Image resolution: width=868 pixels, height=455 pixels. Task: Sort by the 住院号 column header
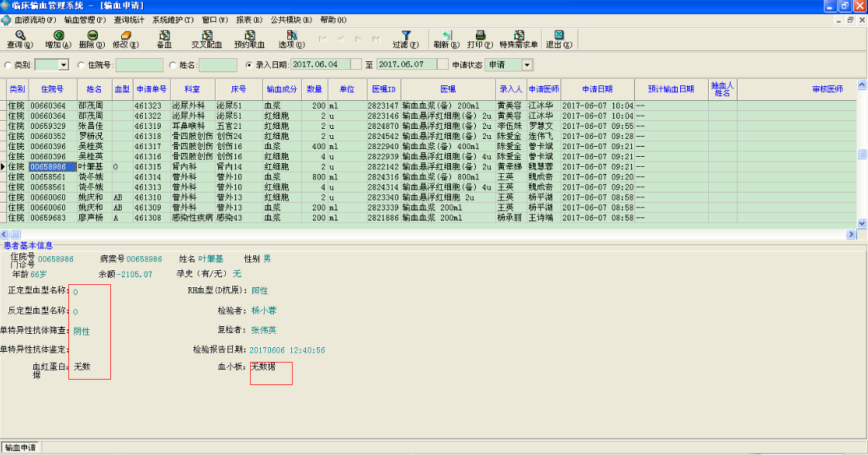pos(52,89)
